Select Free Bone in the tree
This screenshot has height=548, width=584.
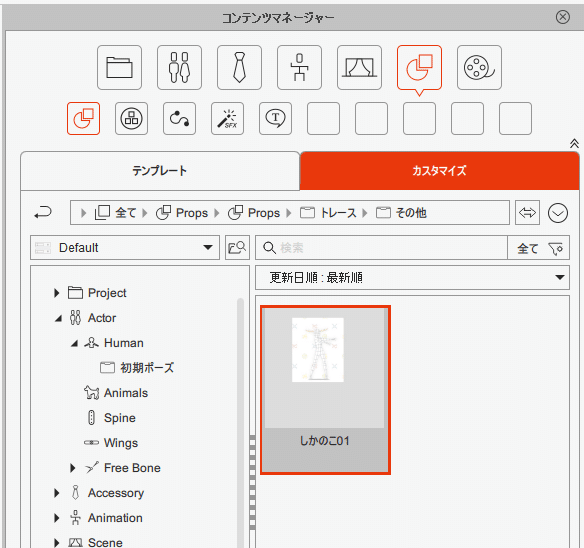(x=123, y=468)
